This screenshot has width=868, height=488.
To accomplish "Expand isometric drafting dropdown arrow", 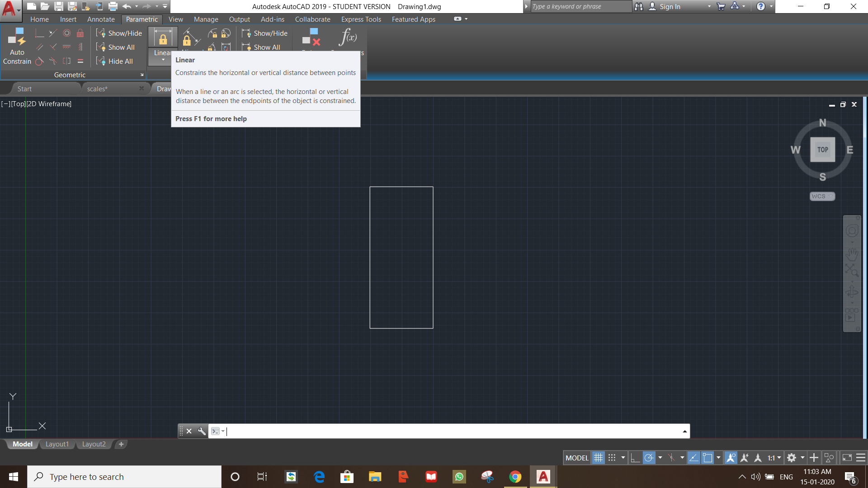I will click(x=682, y=458).
